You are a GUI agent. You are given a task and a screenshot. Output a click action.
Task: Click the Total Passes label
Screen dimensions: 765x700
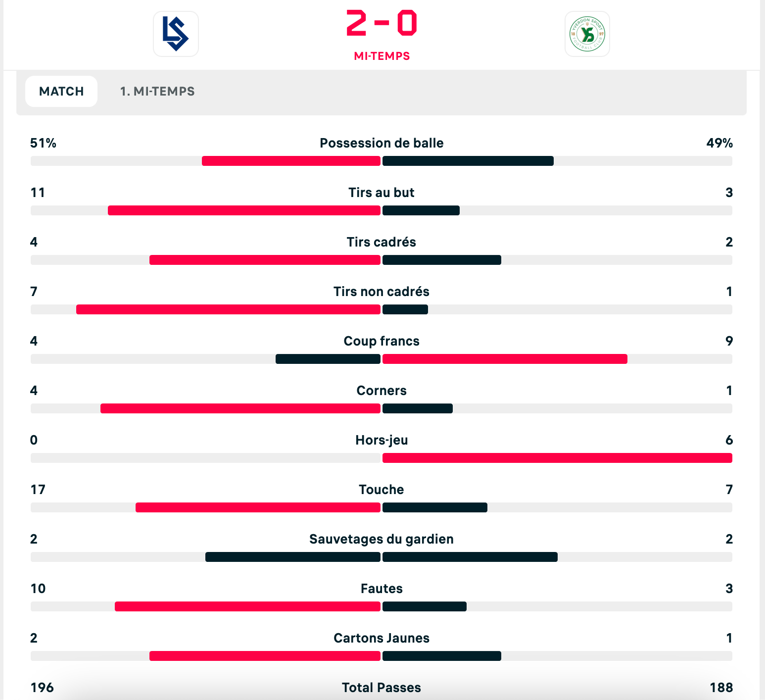click(382, 688)
